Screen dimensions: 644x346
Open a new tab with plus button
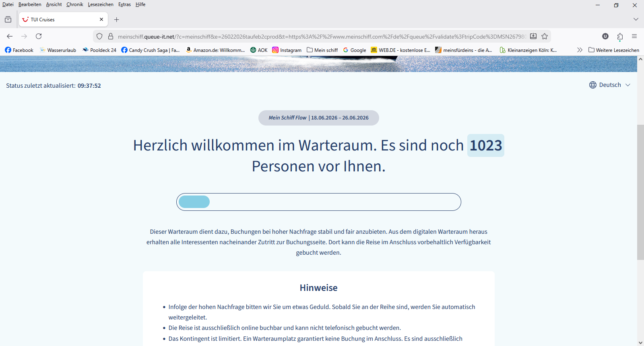click(117, 19)
